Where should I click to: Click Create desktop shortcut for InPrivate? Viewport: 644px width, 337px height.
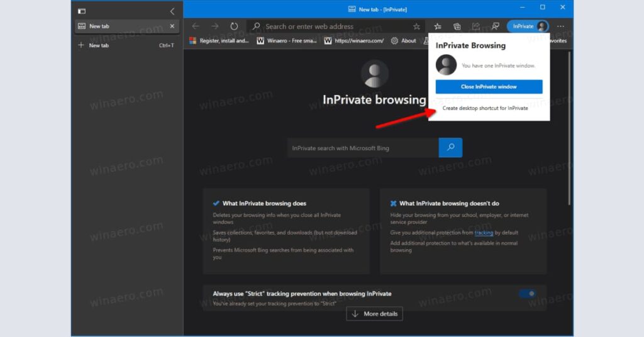click(x=485, y=108)
